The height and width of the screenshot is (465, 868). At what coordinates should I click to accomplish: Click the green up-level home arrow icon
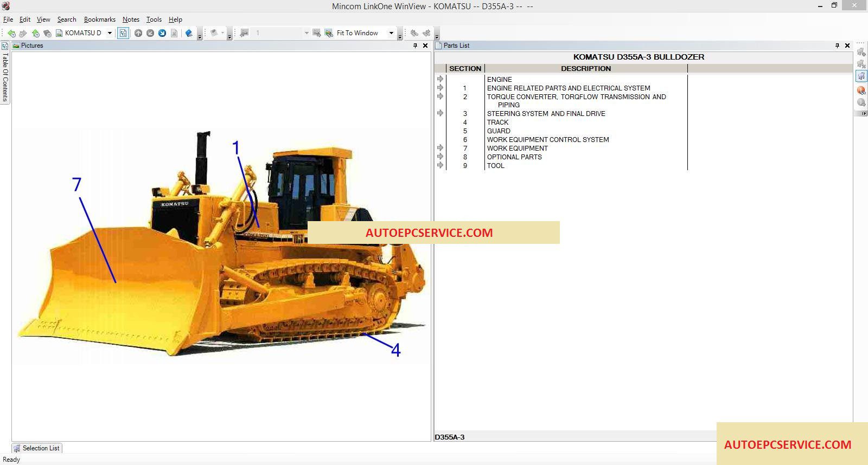(x=36, y=33)
